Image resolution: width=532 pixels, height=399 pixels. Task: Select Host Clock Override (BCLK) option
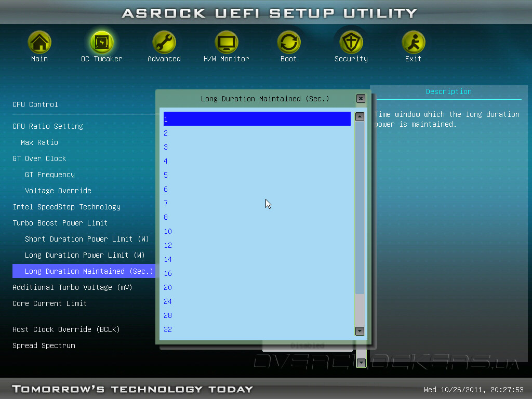66,329
